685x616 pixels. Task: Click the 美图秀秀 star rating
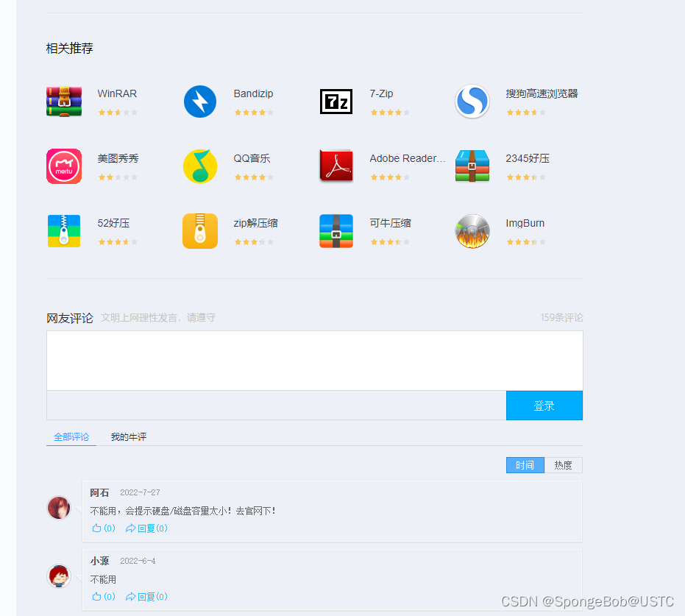[118, 177]
